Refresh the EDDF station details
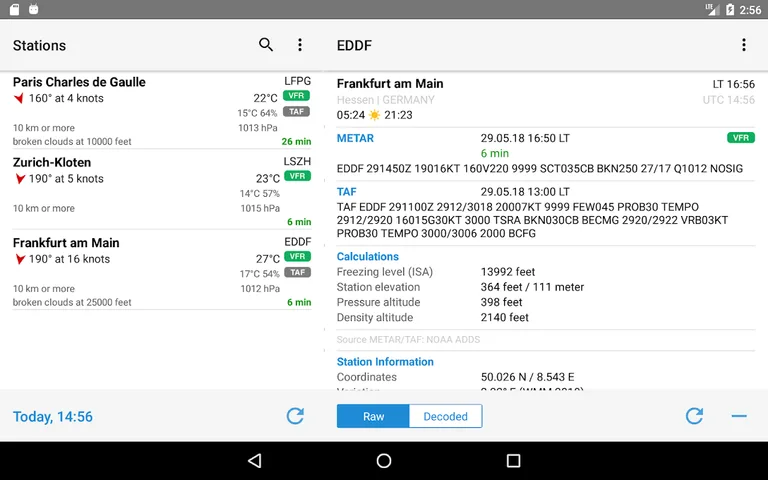Viewport: 768px width, 480px height. click(694, 416)
